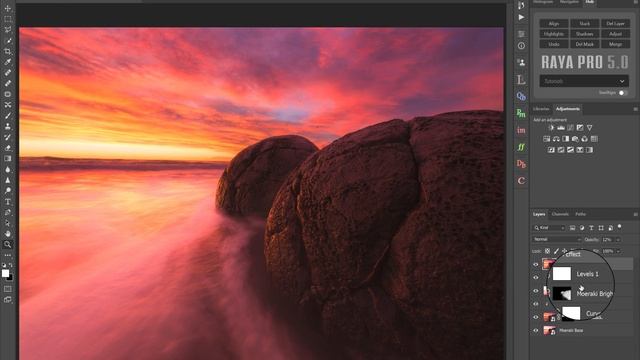Open the C panel icon

coord(521,180)
